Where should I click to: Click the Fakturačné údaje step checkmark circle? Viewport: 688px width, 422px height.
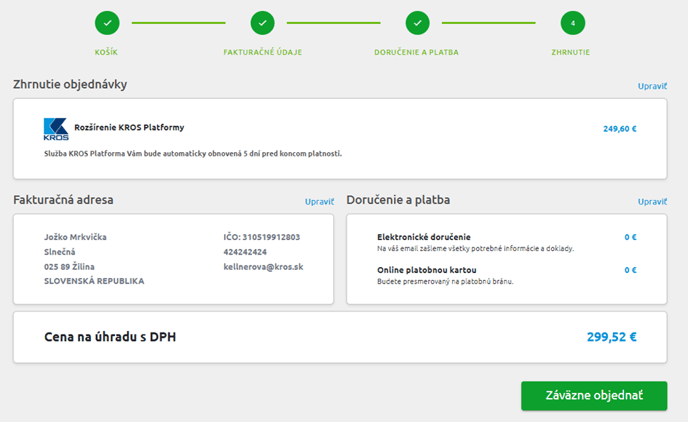point(262,23)
